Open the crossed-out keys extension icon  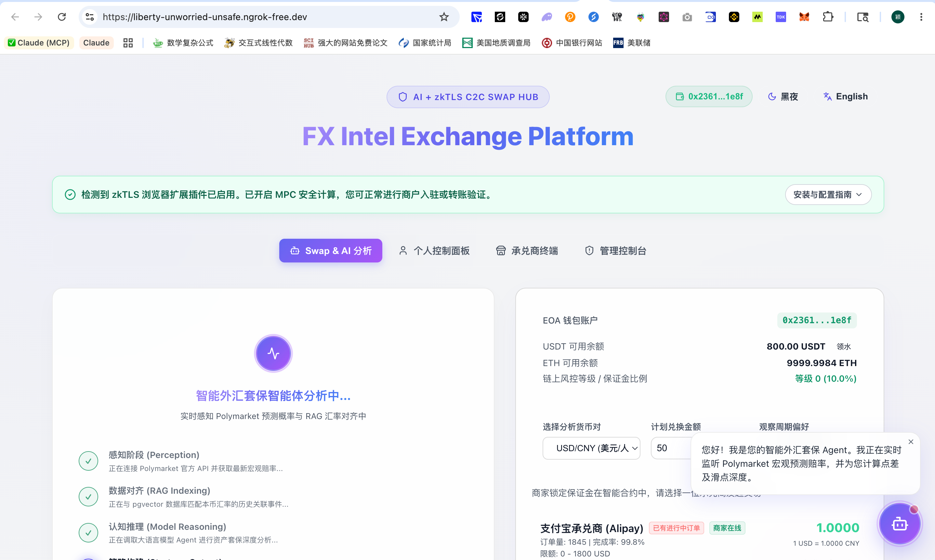[617, 17]
